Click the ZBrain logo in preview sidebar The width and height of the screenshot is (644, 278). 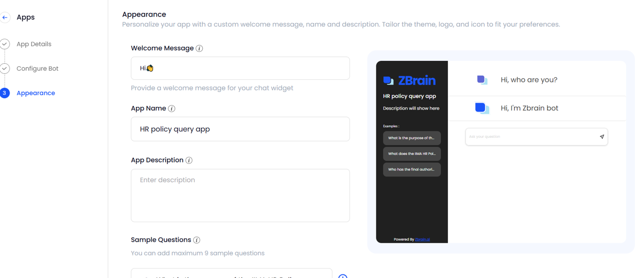click(410, 80)
